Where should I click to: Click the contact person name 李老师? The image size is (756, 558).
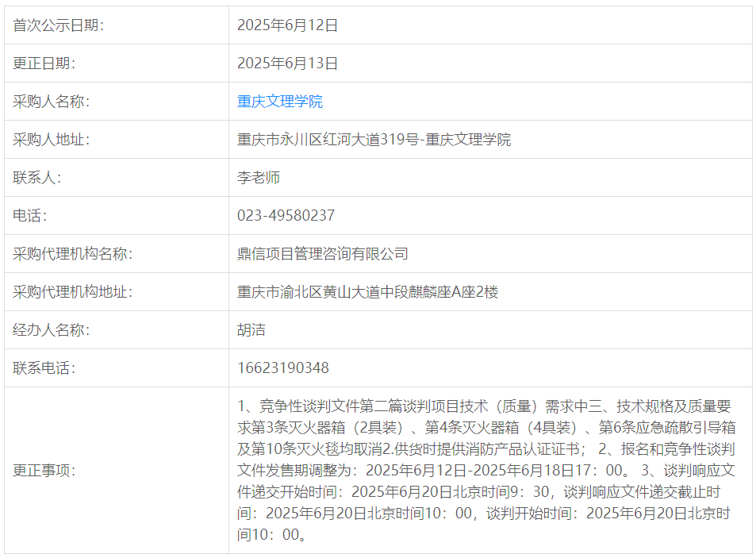pyautogui.click(x=259, y=178)
